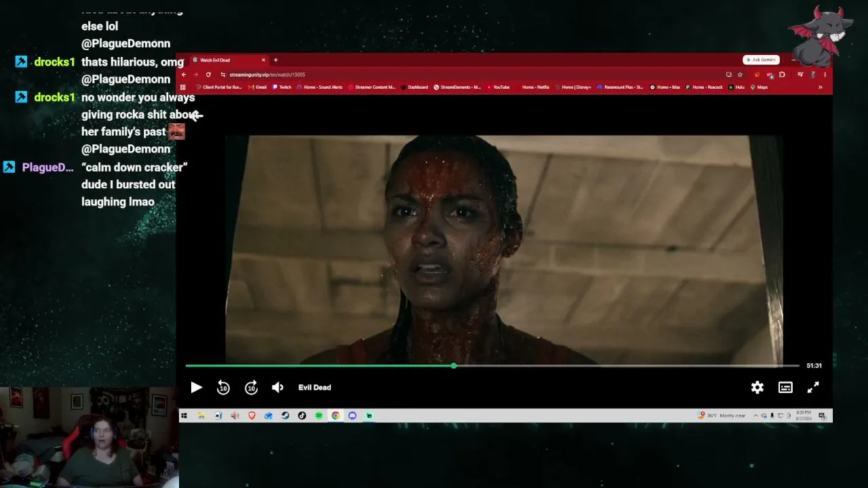
Task: Open Steam from the taskbar
Action: tap(285, 416)
